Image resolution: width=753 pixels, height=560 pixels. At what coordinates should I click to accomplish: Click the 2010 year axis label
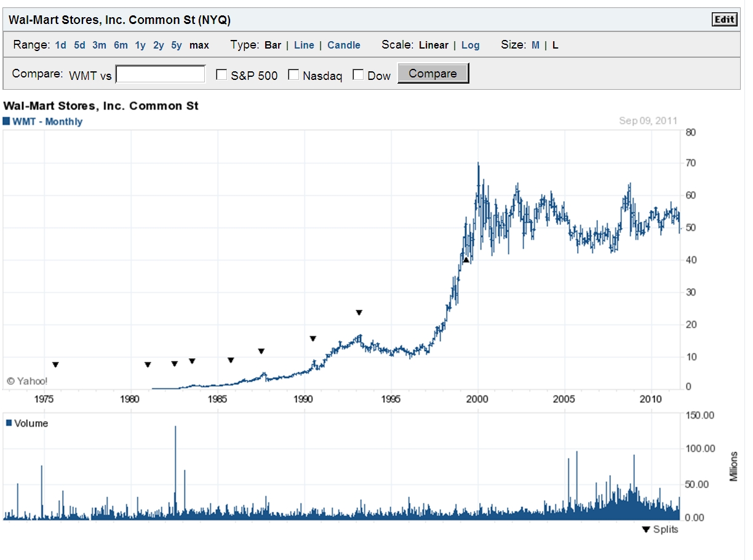[651, 399]
